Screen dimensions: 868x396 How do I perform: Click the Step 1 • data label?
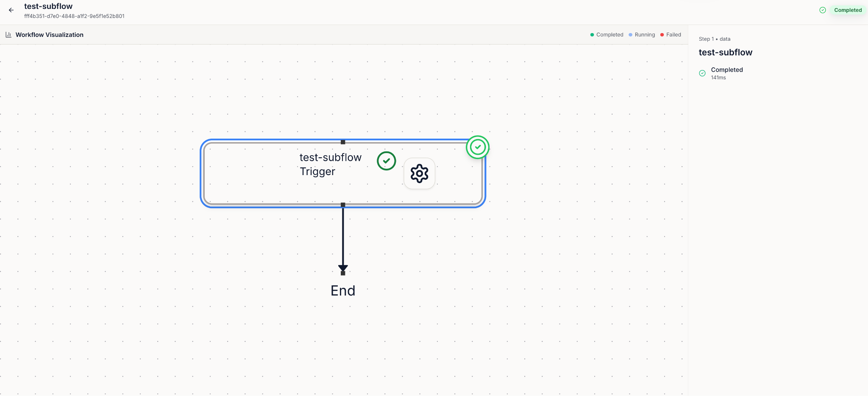[715, 39]
